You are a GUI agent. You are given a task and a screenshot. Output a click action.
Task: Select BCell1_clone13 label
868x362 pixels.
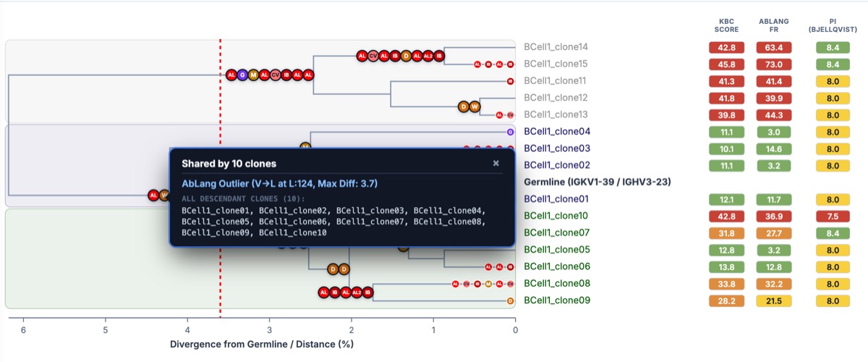556,114
